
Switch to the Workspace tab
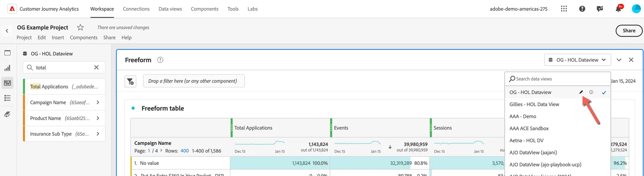click(x=102, y=9)
